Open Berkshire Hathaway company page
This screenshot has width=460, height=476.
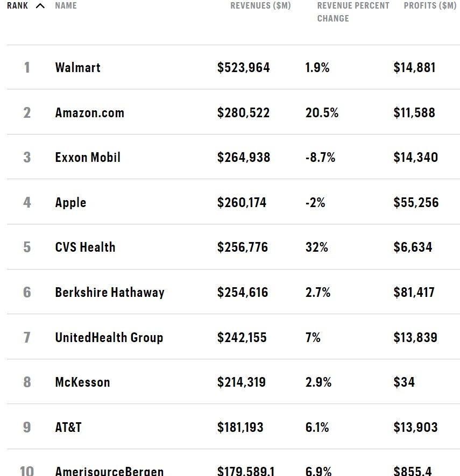[110, 293]
